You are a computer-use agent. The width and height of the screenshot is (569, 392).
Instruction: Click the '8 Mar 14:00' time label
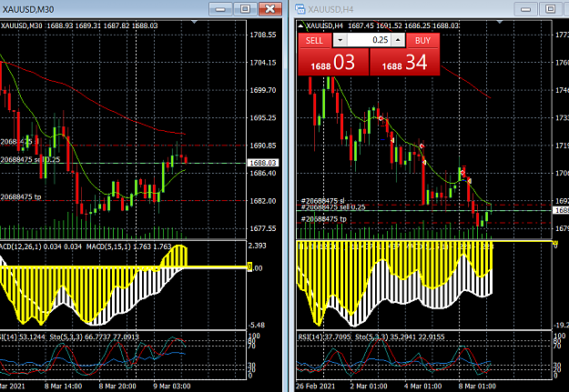[63, 386]
